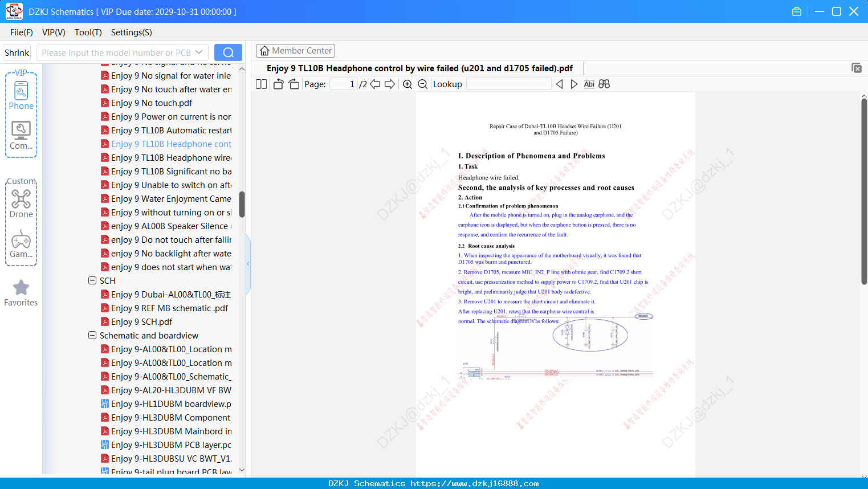
Task: Open "Enjoy 9-HL3DUBM Mainbord" file
Action: pyautogui.click(x=171, y=431)
